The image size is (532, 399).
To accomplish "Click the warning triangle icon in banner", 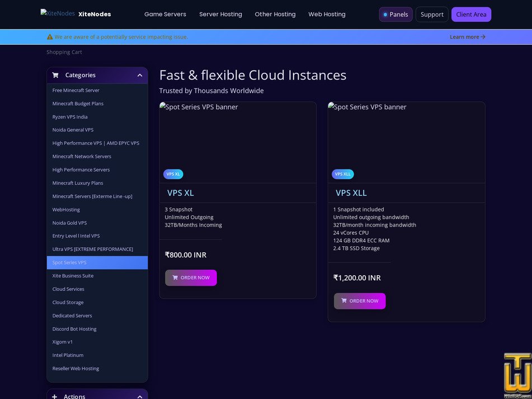I will 50,36.
